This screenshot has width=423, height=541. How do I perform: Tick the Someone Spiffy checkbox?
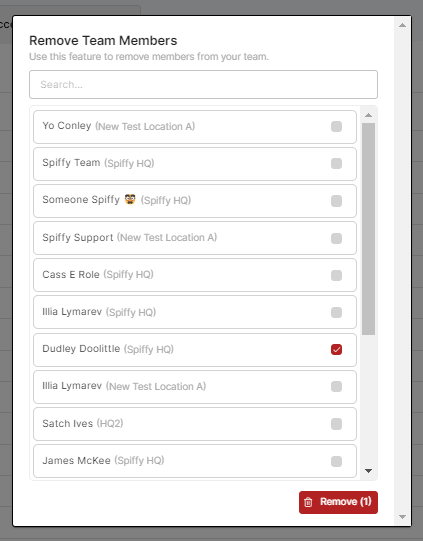(x=336, y=201)
